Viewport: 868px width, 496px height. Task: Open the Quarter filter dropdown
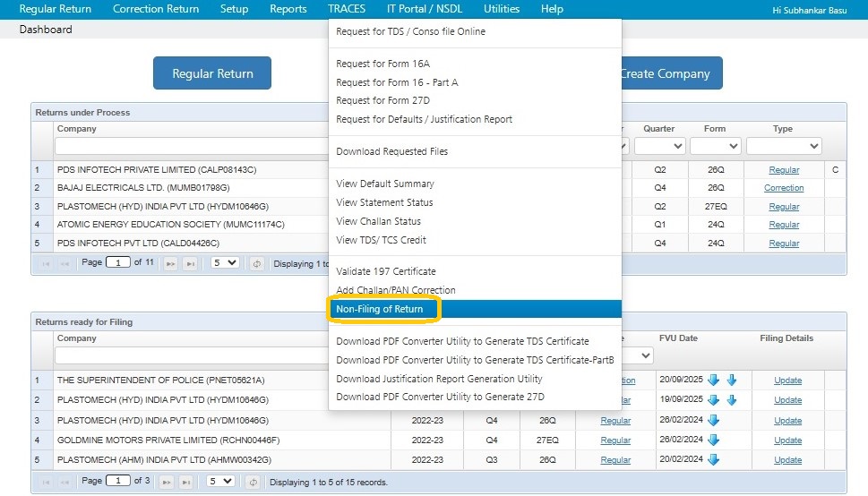pyautogui.click(x=659, y=146)
